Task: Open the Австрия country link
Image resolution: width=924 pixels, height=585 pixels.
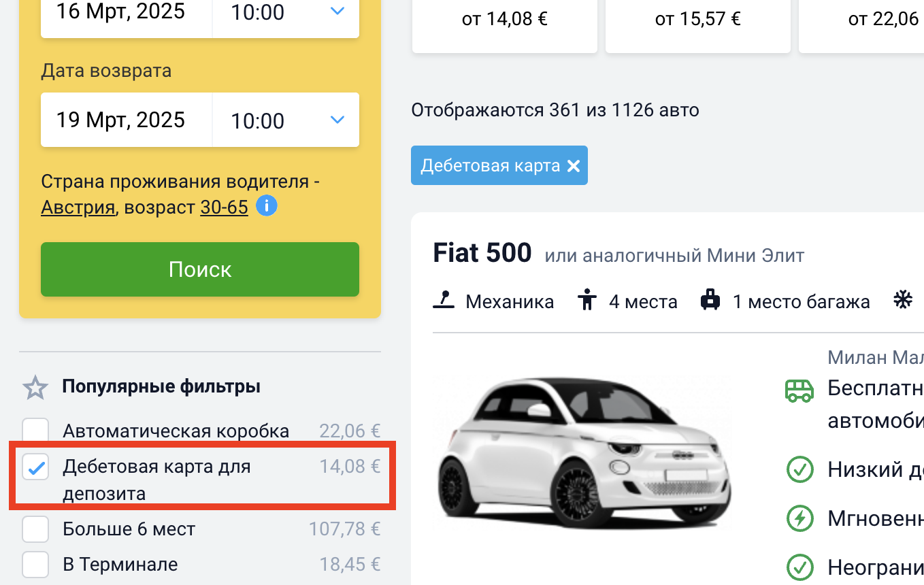Action: click(x=78, y=207)
